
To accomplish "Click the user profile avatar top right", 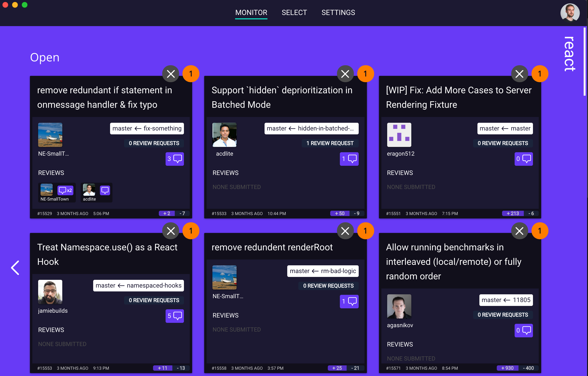I will pyautogui.click(x=570, y=13).
